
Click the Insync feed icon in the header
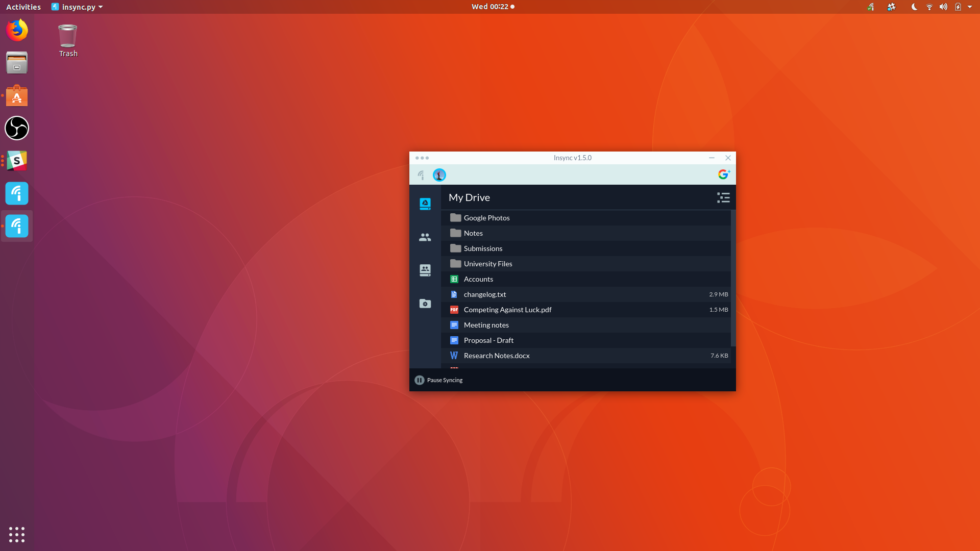pos(421,175)
